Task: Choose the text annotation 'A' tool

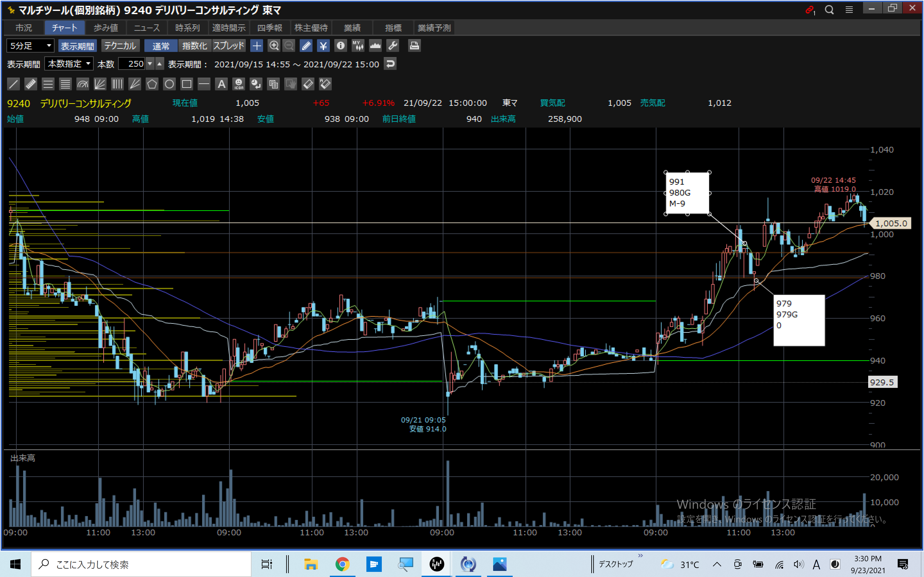Action: 221,84
